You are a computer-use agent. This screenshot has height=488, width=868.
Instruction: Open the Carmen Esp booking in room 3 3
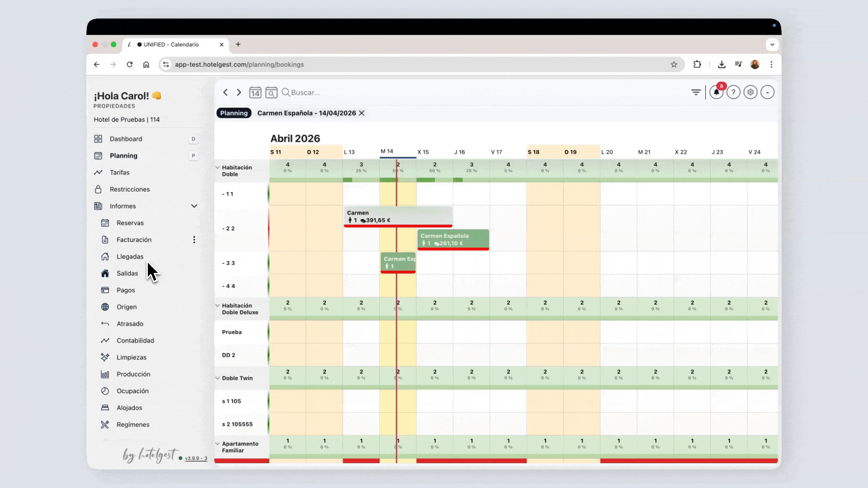pyautogui.click(x=398, y=263)
